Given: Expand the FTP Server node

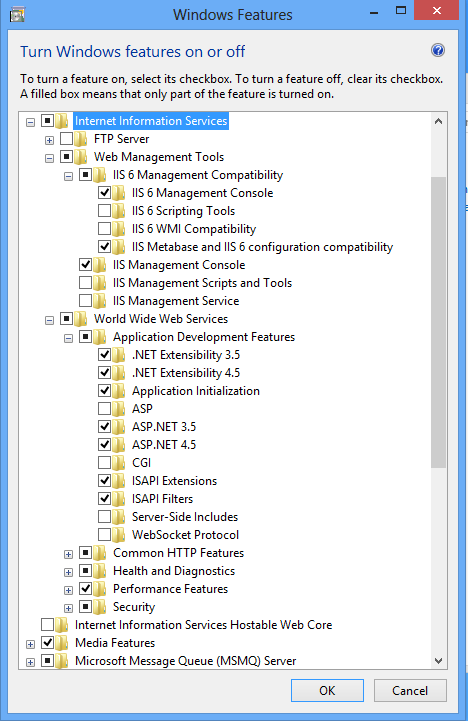Looking at the screenshot, I should [49, 140].
